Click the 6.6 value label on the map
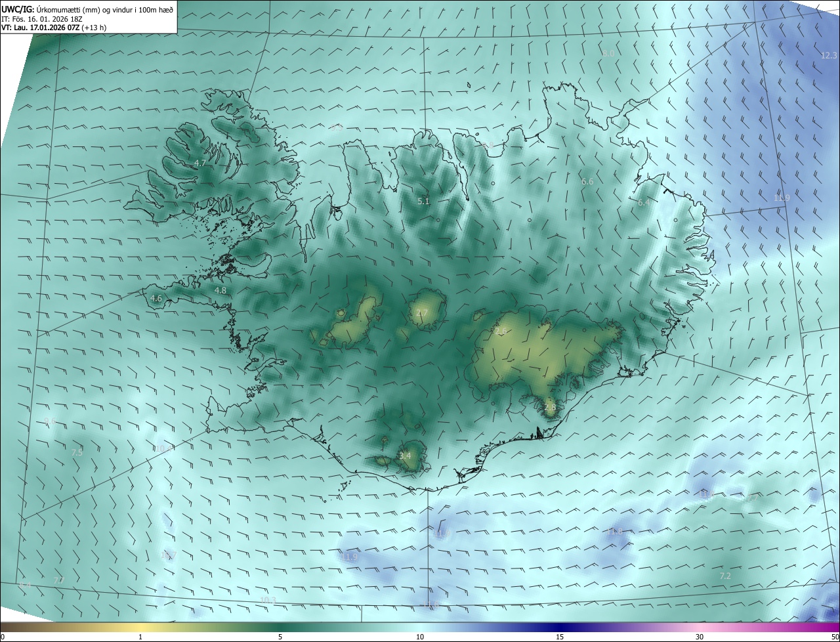 pos(587,182)
